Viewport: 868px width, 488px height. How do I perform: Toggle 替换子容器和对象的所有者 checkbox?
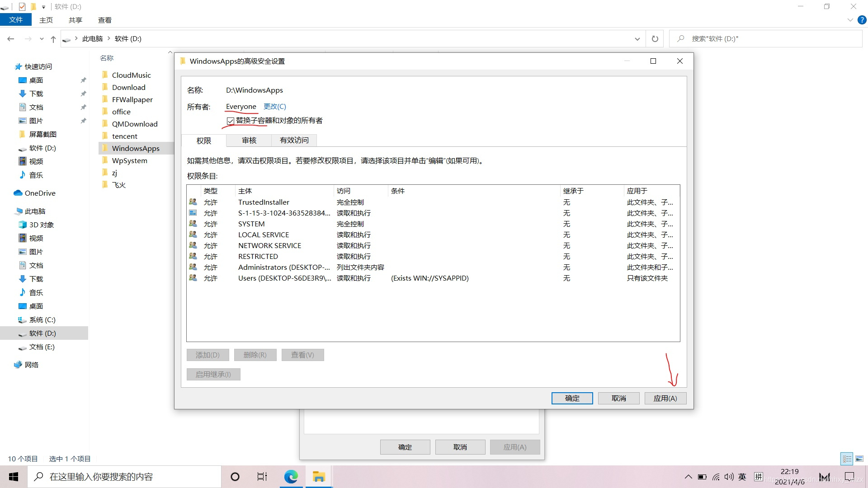[230, 120]
